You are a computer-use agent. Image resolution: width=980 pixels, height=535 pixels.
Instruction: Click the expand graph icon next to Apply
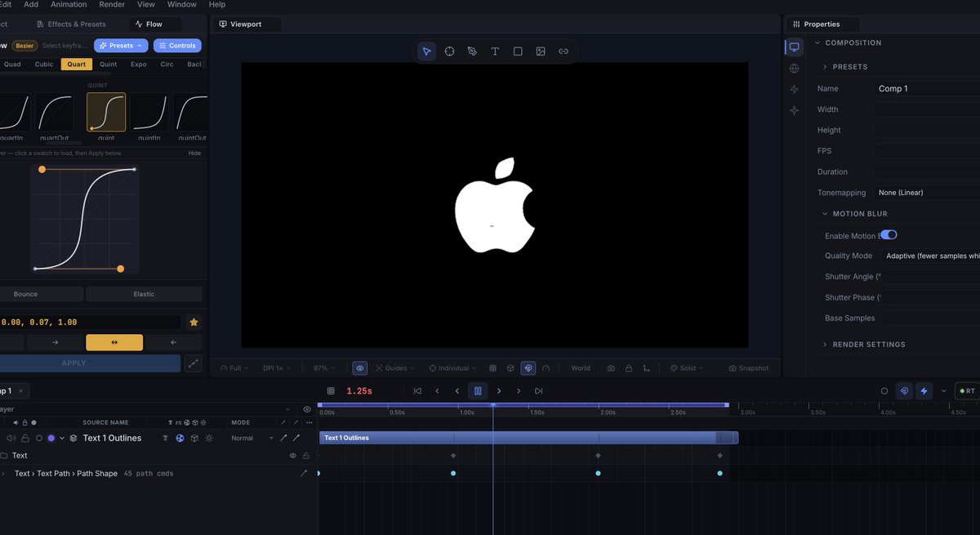tap(194, 363)
